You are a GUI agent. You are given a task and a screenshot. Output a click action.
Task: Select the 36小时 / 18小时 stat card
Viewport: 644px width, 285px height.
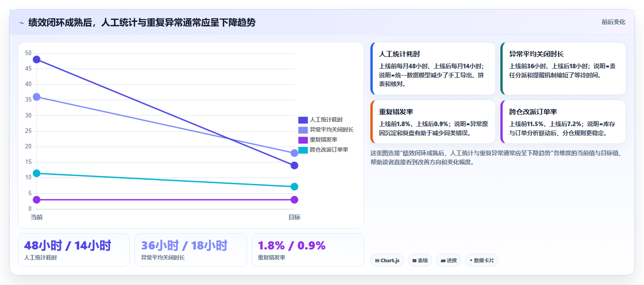(x=191, y=250)
